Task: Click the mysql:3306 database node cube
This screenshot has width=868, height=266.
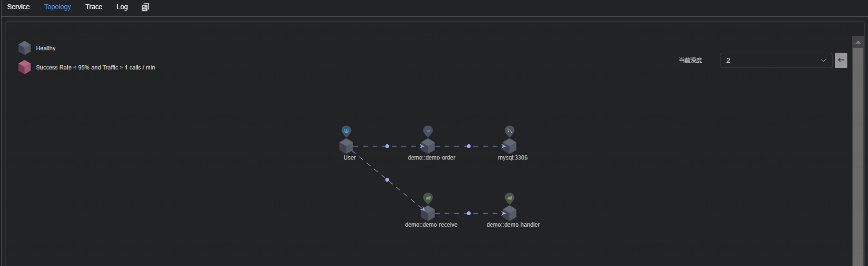Action: pyautogui.click(x=509, y=146)
